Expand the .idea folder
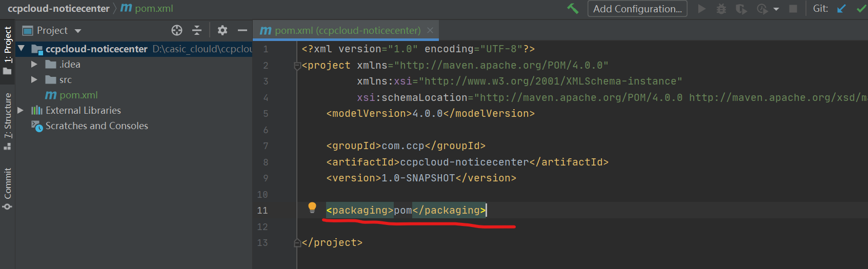The image size is (868, 269). (34, 64)
